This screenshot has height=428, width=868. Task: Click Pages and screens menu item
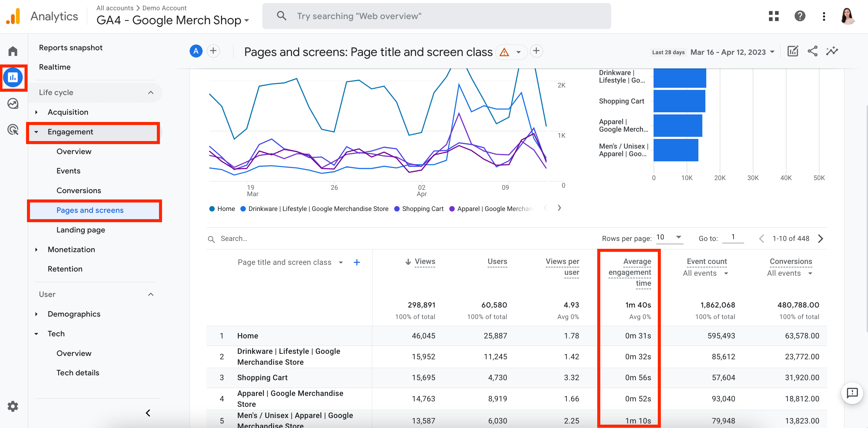coord(90,210)
